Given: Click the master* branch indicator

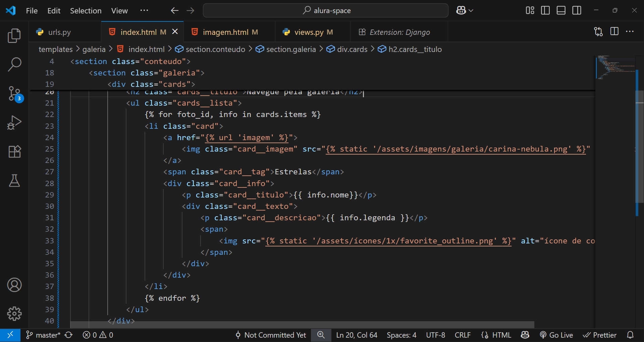Looking at the screenshot, I should [x=44, y=335].
